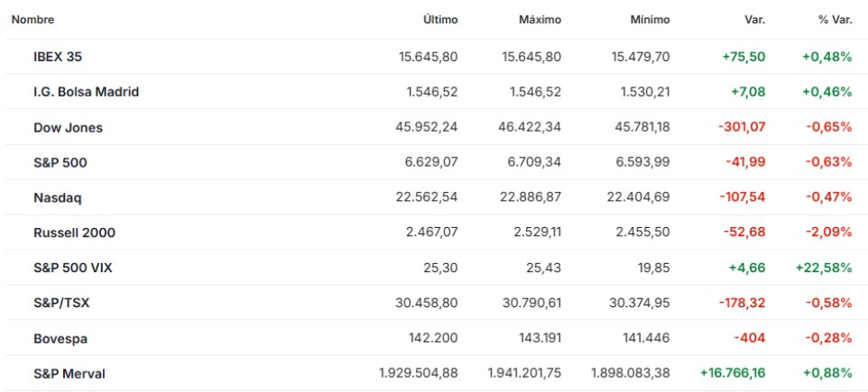Open the I.G. Bolsa Madrid index
The width and height of the screenshot is (868, 392).
point(86,92)
